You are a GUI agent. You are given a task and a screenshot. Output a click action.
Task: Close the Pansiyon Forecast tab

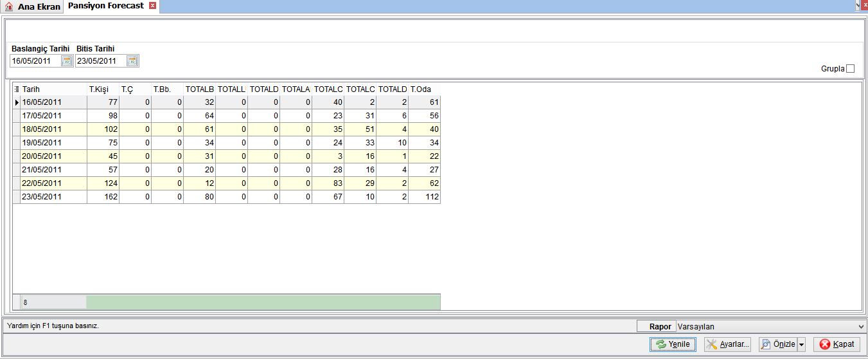click(x=152, y=5)
